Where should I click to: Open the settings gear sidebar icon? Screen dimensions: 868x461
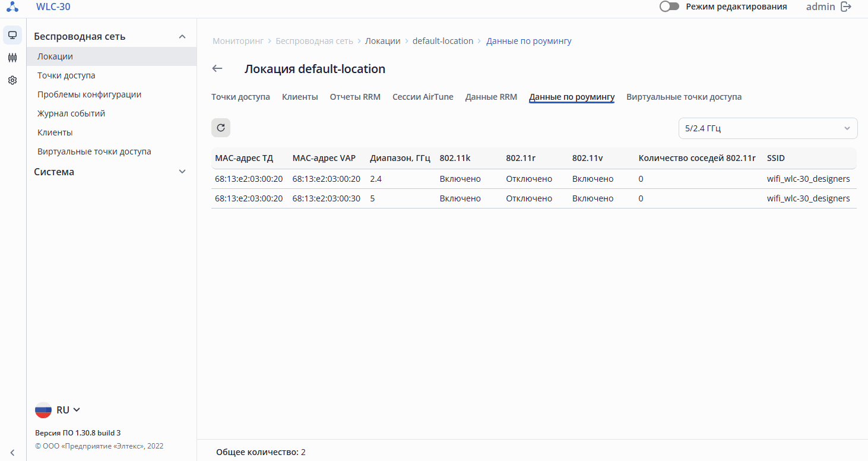(12, 80)
